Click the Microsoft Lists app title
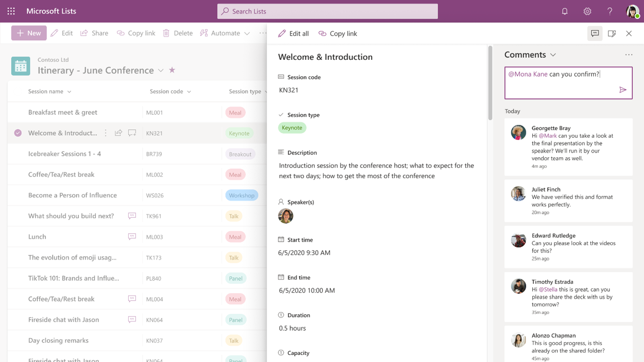 pyautogui.click(x=51, y=11)
